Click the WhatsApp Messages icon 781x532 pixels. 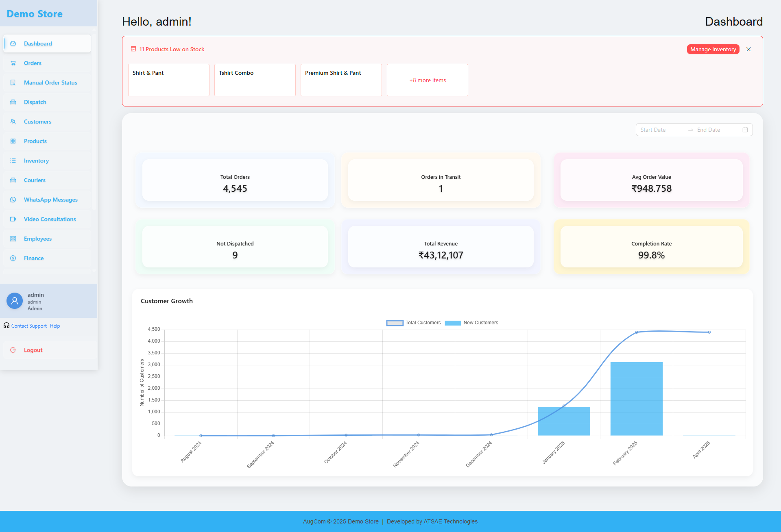pos(13,200)
